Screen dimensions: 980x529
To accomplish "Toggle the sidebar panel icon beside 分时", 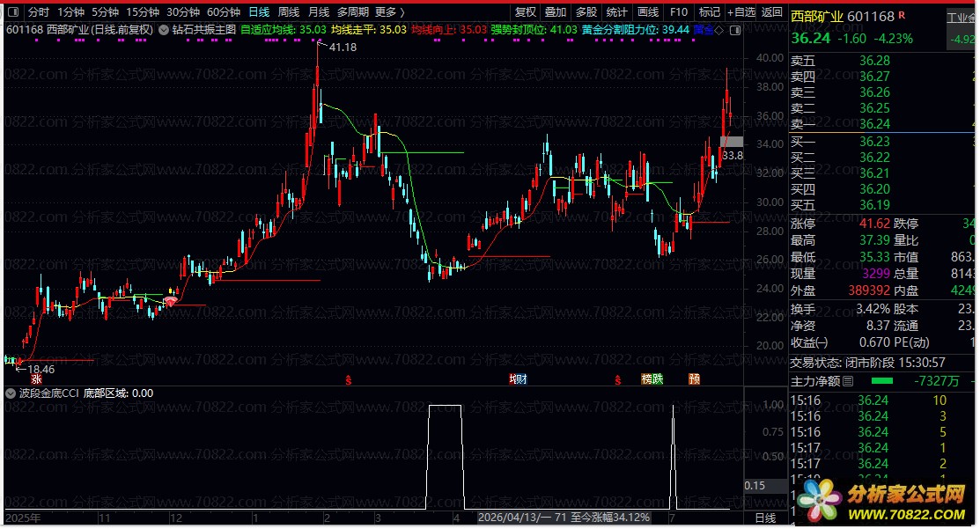I will click(13, 11).
